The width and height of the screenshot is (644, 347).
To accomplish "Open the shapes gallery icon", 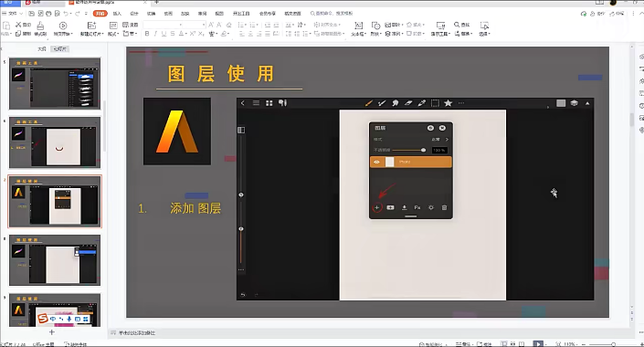I will click(x=375, y=26).
